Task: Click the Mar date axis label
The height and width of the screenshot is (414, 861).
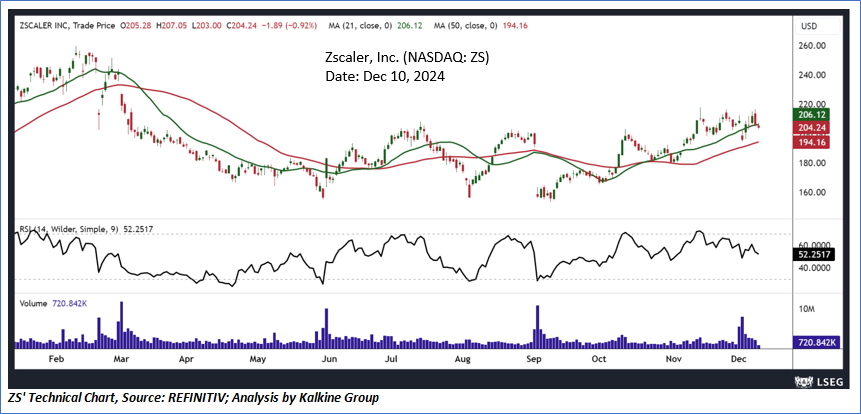Action: click(x=121, y=359)
